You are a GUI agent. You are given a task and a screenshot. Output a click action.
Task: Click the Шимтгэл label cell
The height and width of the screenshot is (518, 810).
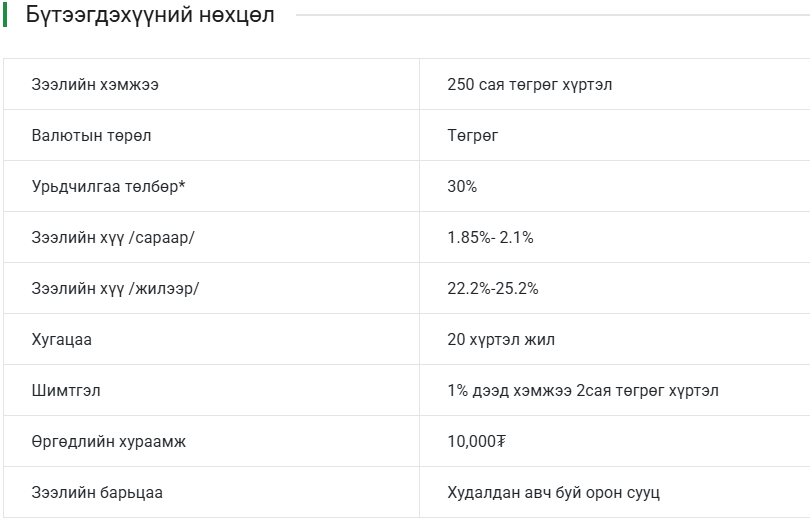(x=66, y=390)
